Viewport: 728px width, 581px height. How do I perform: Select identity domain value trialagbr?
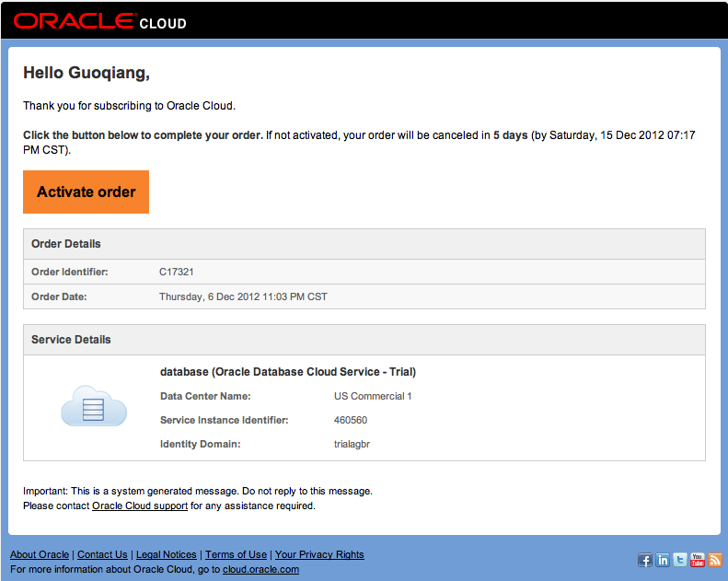click(352, 445)
